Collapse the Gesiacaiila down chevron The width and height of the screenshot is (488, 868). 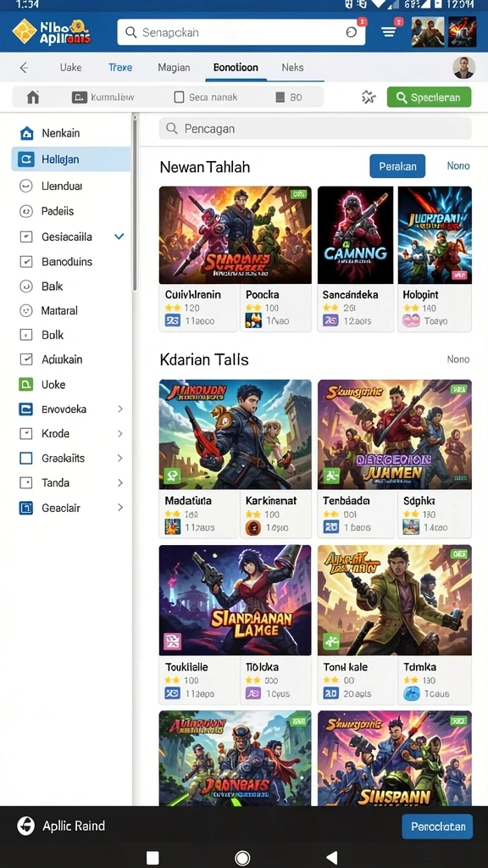pos(119,237)
